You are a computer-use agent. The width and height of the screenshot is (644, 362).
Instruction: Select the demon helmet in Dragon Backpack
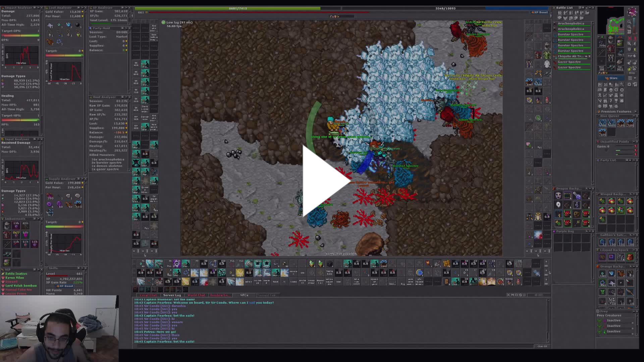568,214
